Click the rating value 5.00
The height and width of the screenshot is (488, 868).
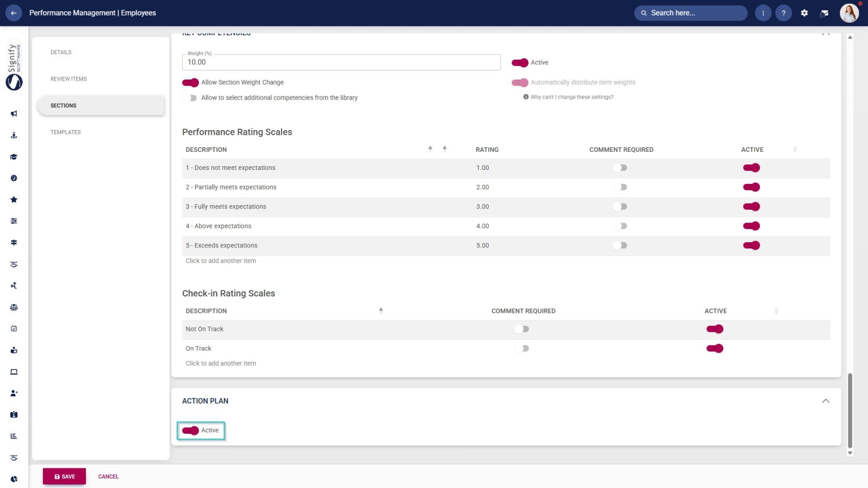click(483, 246)
